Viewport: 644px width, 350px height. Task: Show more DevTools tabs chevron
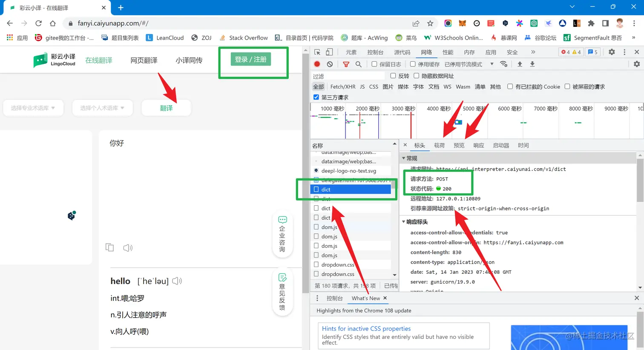533,52
